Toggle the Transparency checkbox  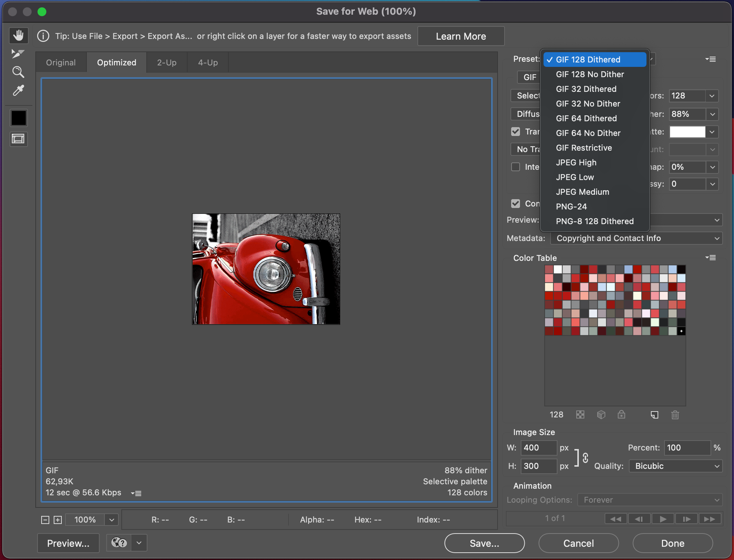coord(516,132)
